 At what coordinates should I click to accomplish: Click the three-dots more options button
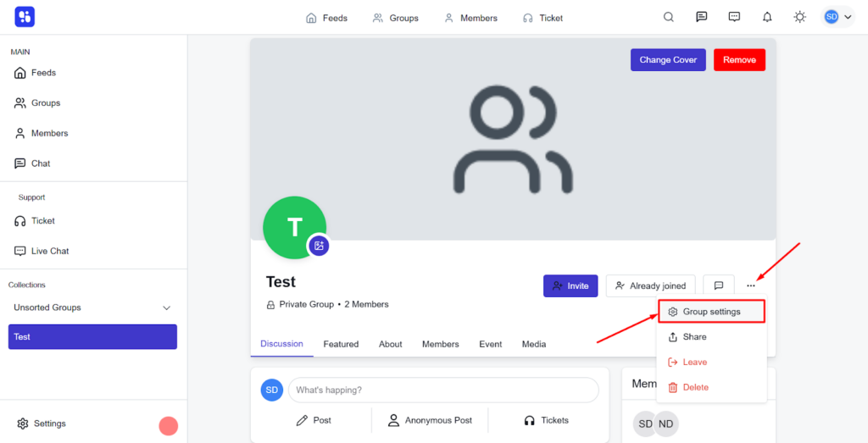751,286
